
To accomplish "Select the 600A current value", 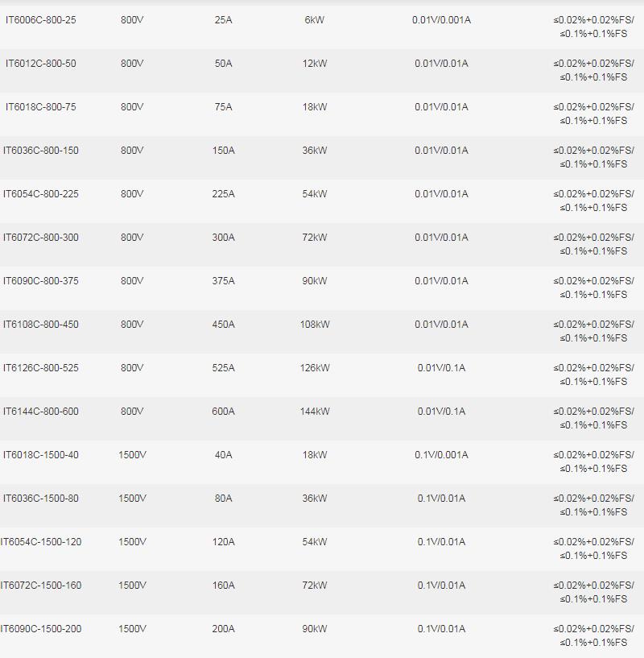I will click(223, 412).
